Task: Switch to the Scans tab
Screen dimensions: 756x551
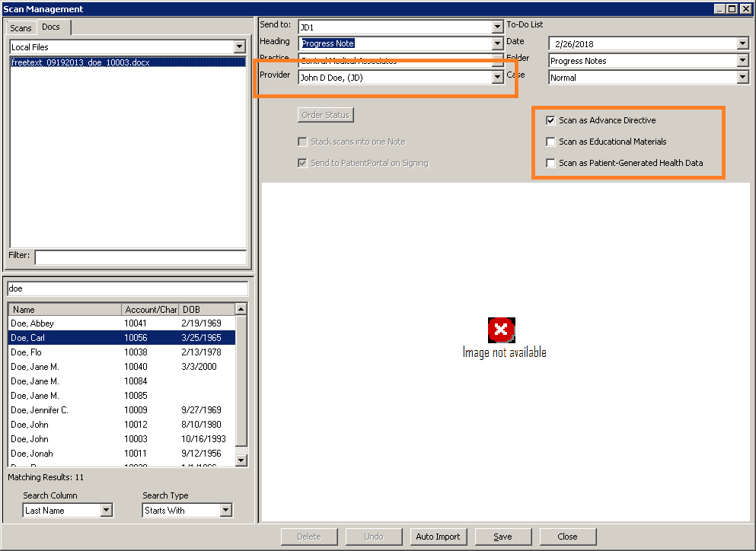Action: coord(21,28)
